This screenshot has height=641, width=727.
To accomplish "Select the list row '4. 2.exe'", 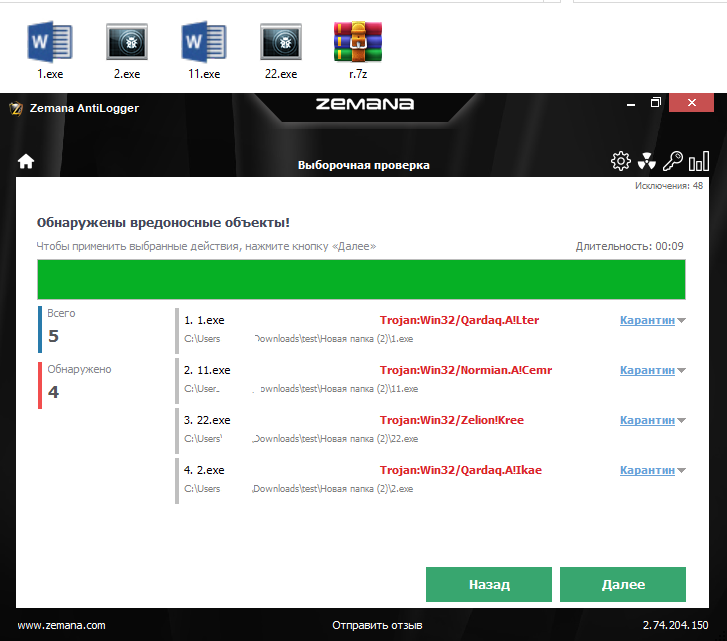I will [430, 481].
